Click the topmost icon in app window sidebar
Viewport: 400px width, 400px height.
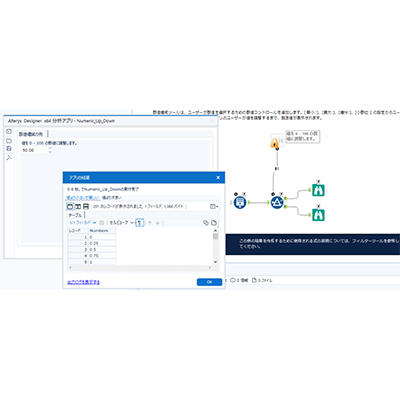pyautogui.click(x=9, y=132)
